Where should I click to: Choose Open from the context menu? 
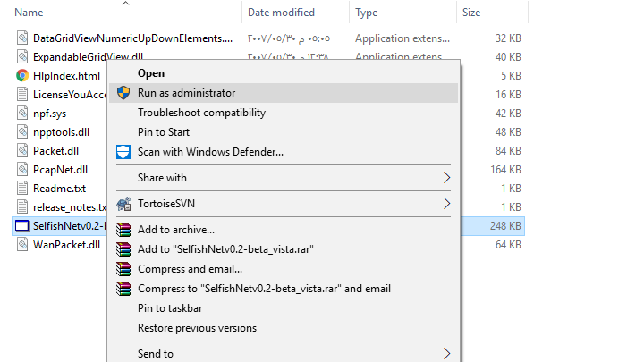coord(151,73)
